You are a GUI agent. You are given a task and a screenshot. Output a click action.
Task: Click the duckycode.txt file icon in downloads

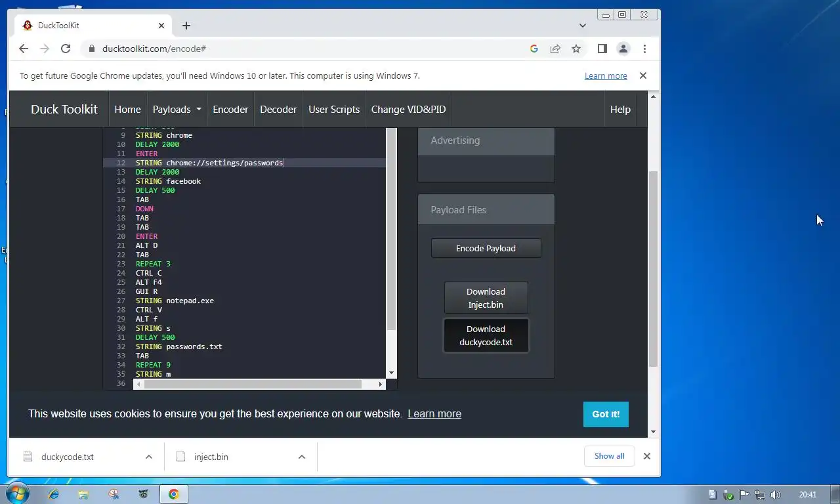[x=28, y=456]
